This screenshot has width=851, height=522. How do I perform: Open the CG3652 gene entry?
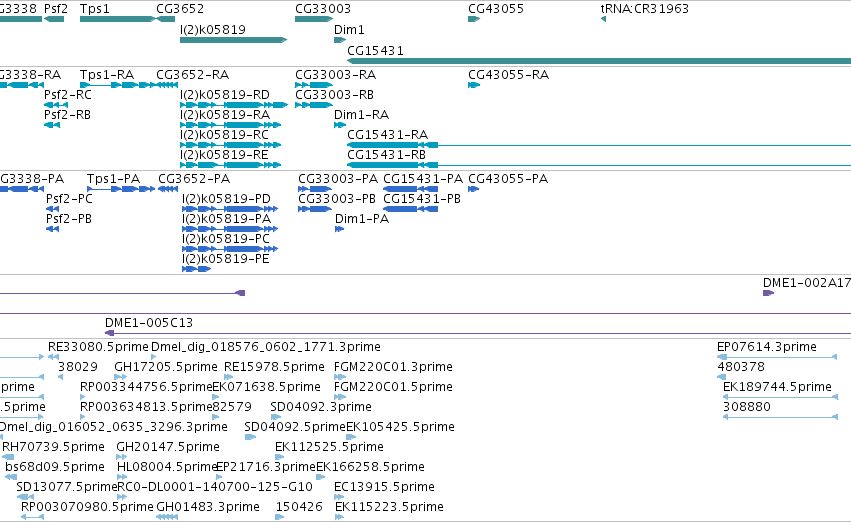click(x=166, y=19)
